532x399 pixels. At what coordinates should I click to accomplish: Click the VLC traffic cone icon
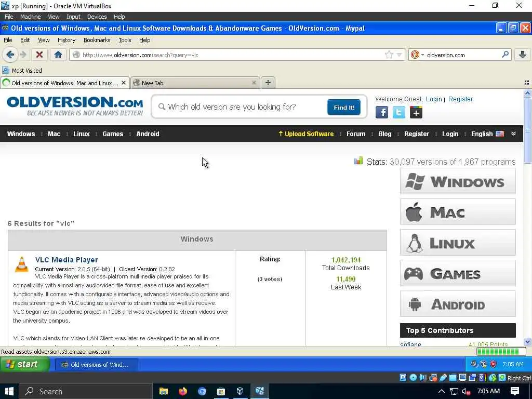(x=22, y=264)
